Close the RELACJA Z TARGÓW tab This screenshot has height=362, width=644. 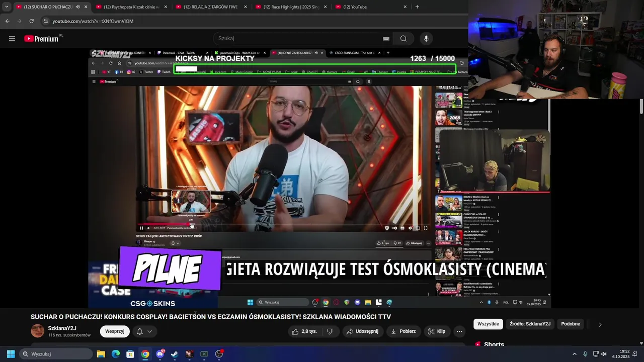click(x=246, y=7)
